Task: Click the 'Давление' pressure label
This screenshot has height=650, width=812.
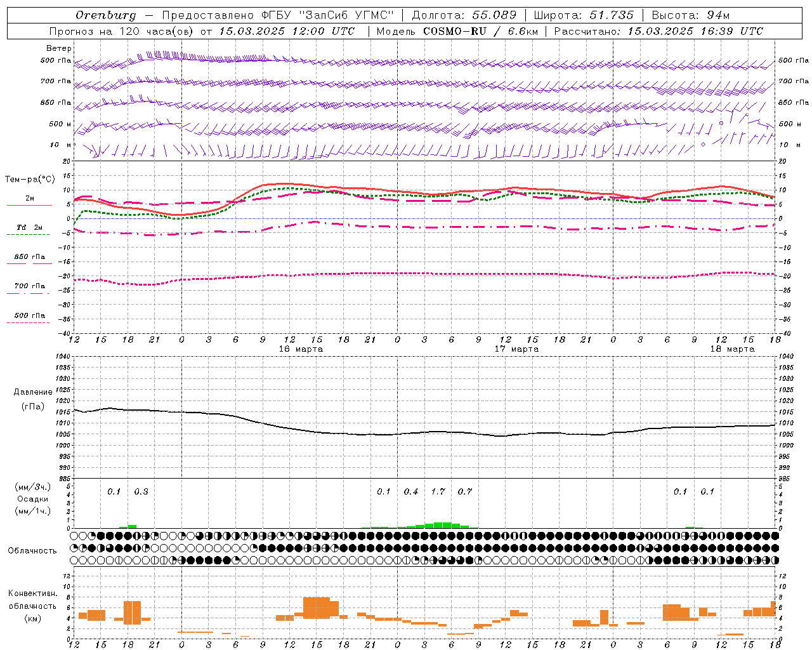Action: (33, 392)
